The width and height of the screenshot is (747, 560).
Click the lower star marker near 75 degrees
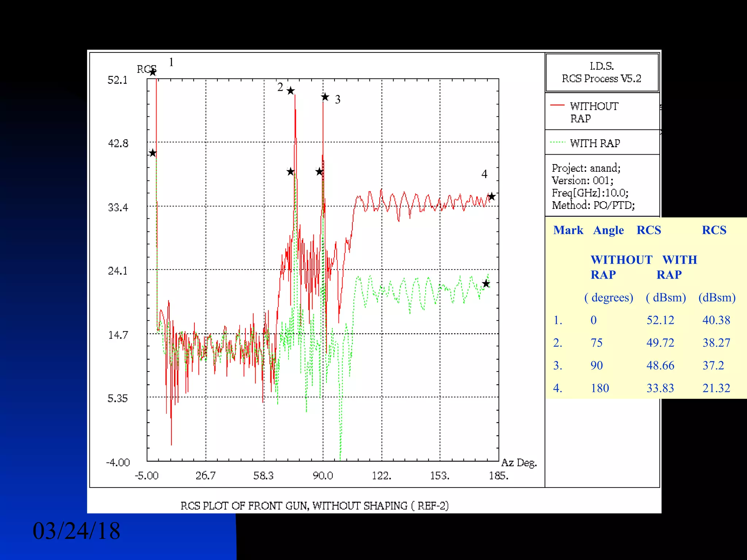(290, 172)
